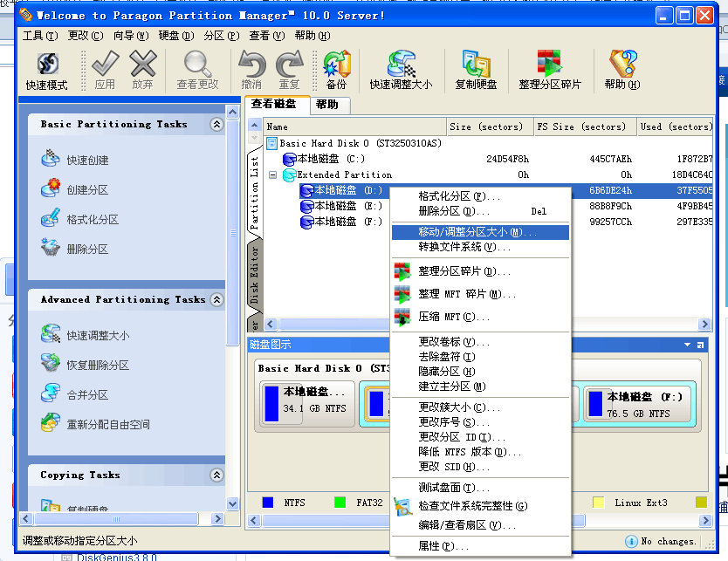The height and width of the screenshot is (561, 728).
Task: Click 检查文件系统完整性(G) in context menu
Action: click(x=481, y=506)
